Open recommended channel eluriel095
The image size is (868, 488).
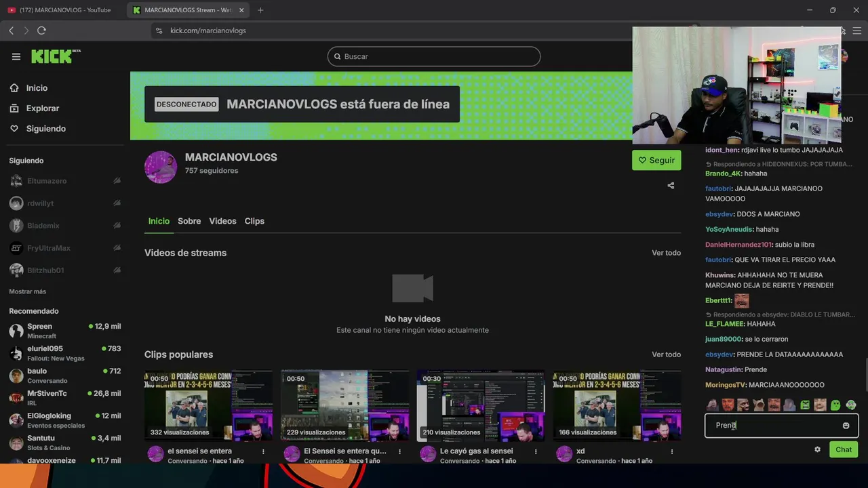coord(65,353)
